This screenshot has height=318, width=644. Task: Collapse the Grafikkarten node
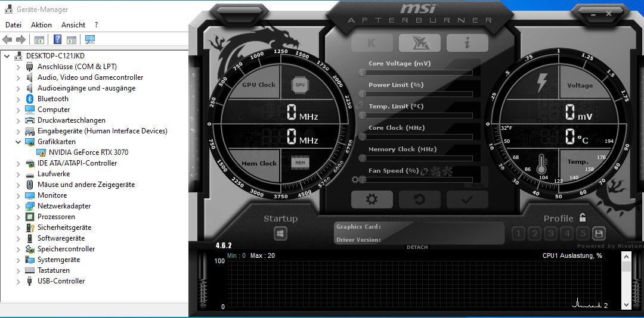[x=18, y=142]
